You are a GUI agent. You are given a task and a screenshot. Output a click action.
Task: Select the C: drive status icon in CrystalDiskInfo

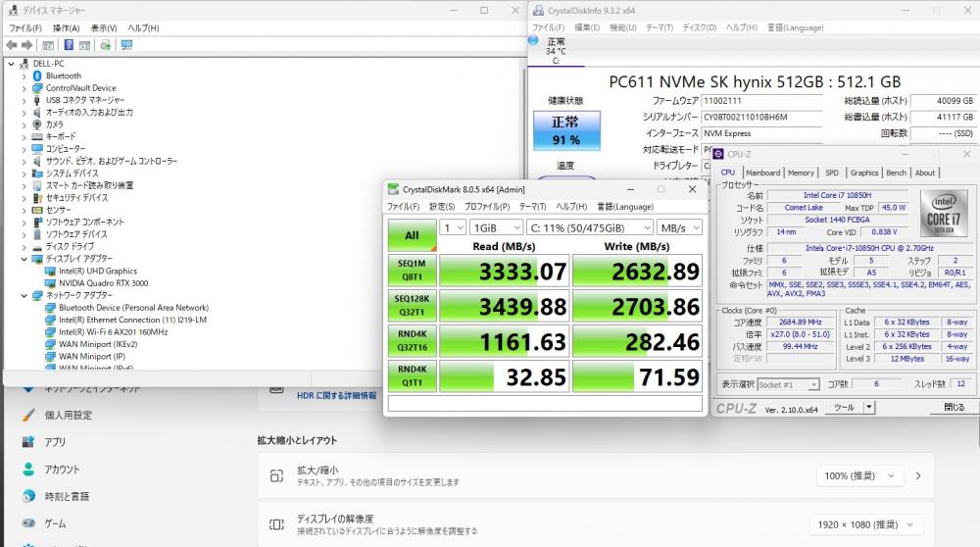click(533, 40)
